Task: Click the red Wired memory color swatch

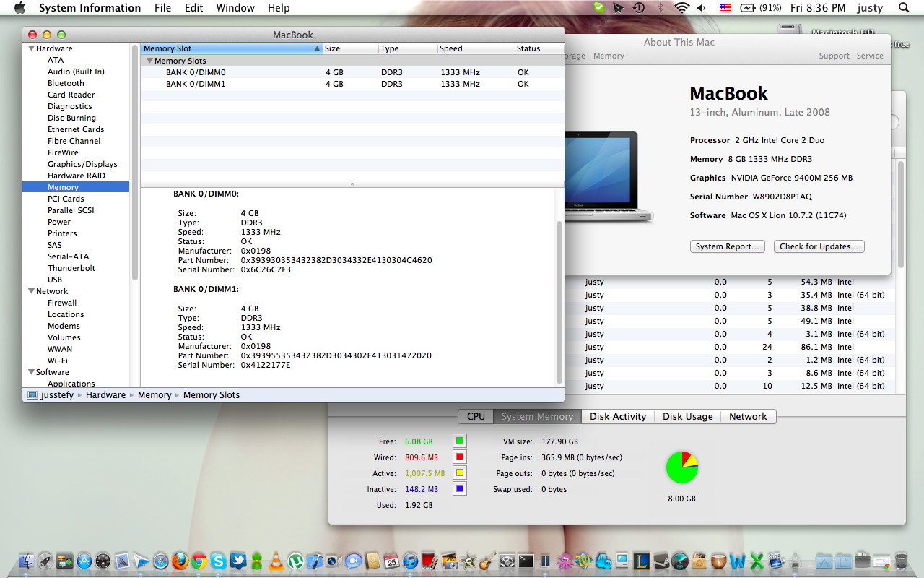Action: 460,457
